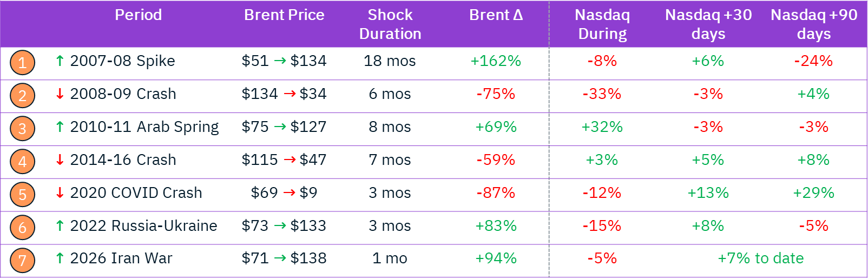Screen dimensions: 868x279
Task: Click red down arrow beside 2008-09 Crash
Action: pyautogui.click(x=60, y=94)
